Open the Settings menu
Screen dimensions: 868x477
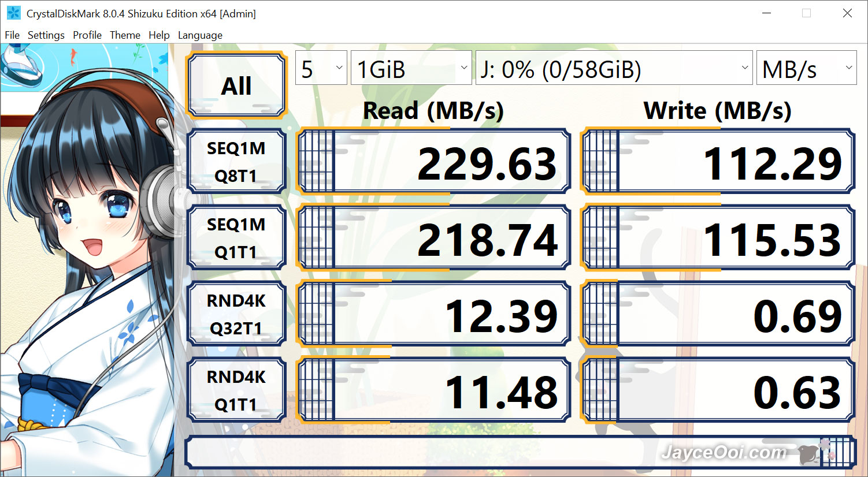click(x=46, y=35)
